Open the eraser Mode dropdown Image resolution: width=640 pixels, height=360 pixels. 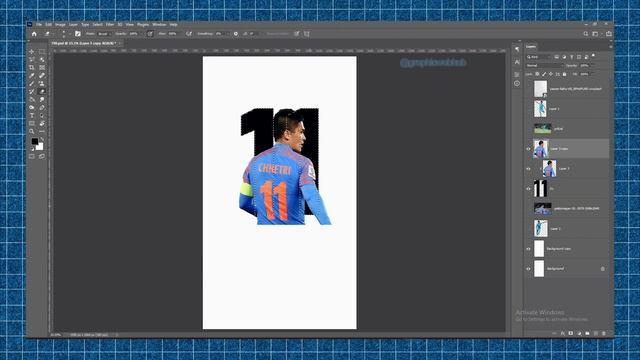pos(104,34)
